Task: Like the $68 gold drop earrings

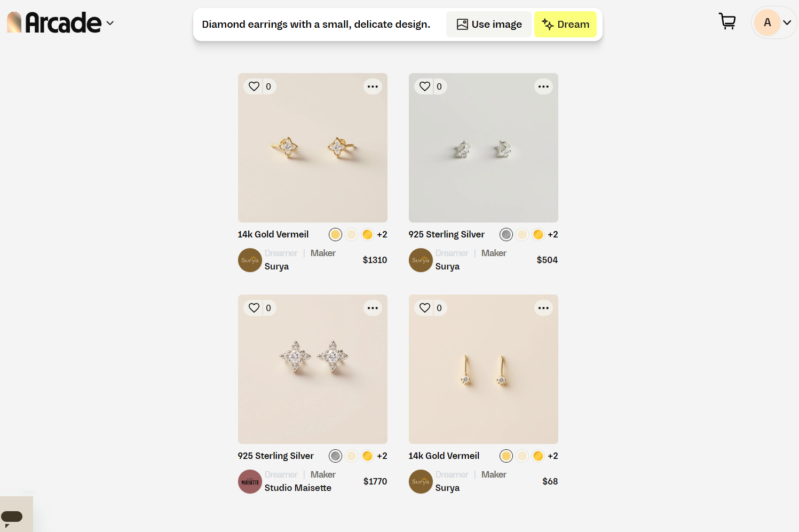Action: [x=425, y=308]
